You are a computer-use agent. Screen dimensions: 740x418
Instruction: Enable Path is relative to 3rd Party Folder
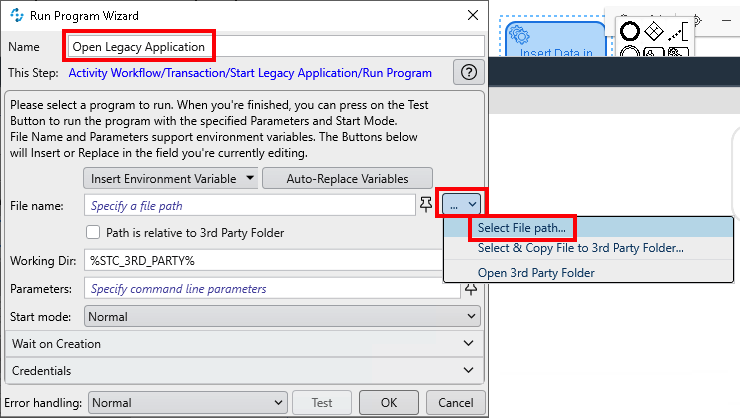point(93,233)
